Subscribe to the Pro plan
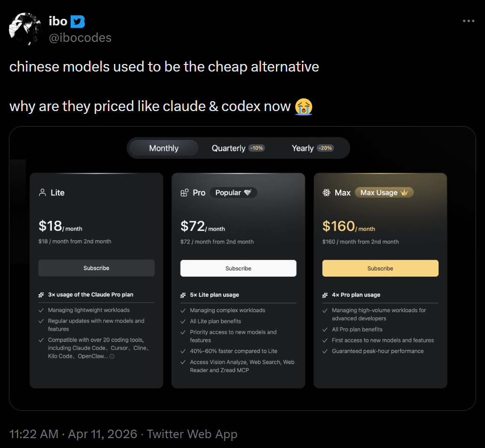Image resolution: width=485 pixels, height=448 pixels. click(x=238, y=268)
